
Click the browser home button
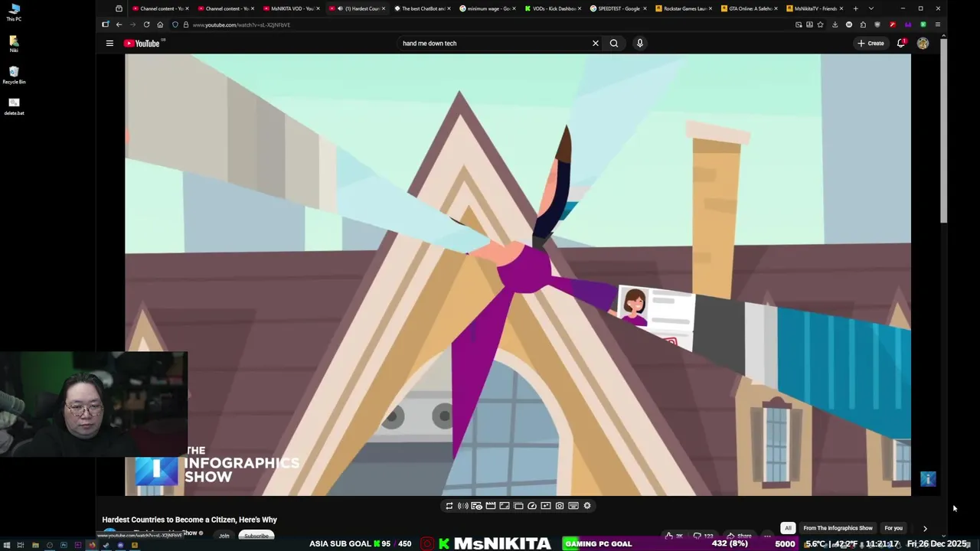tap(160, 24)
